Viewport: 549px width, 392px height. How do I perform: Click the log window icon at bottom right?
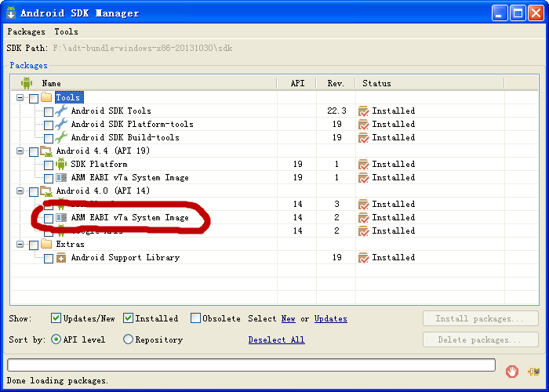click(x=533, y=371)
